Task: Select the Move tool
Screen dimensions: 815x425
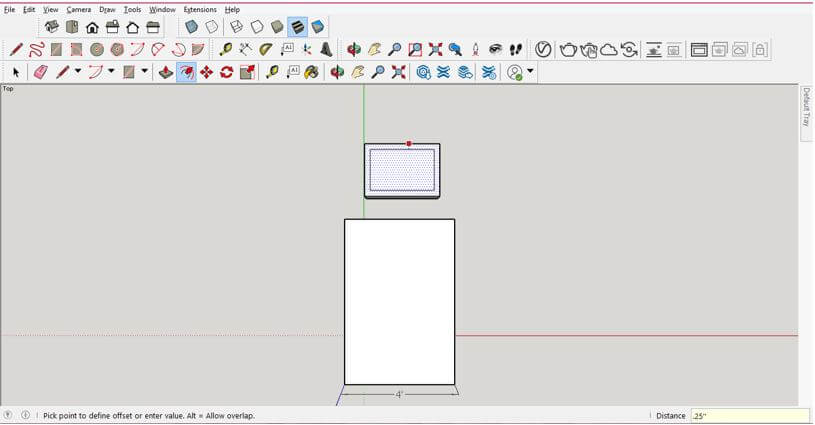Action: [206, 72]
